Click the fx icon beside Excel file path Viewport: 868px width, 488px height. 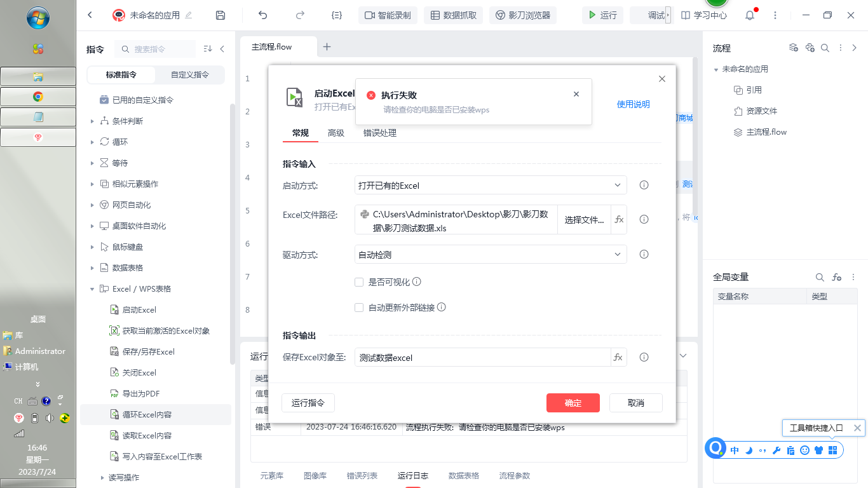[619, 220]
